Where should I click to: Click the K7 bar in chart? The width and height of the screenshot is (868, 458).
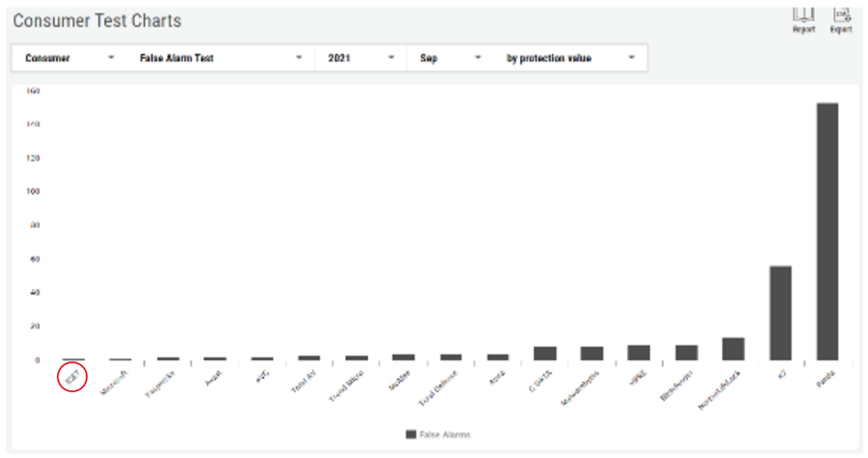780,313
